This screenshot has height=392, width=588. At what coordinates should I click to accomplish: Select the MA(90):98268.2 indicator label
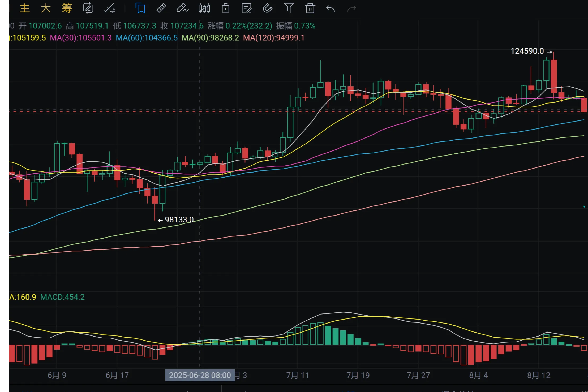(x=210, y=38)
